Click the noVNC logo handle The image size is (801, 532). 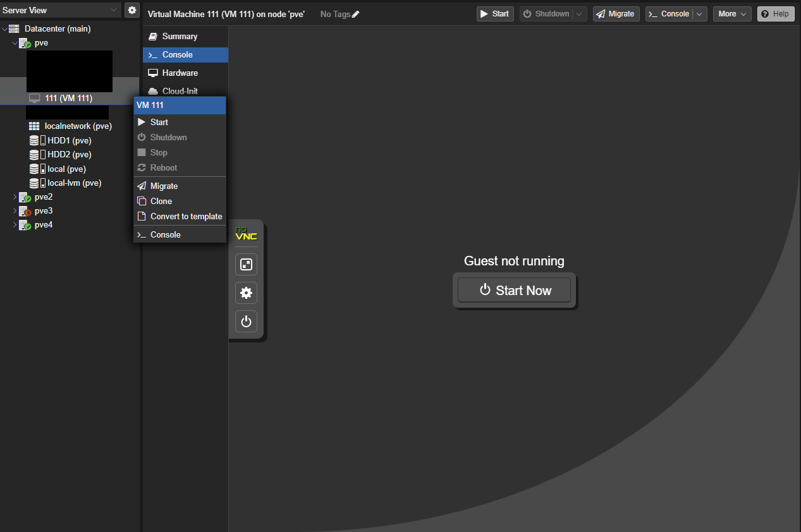click(x=246, y=234)
